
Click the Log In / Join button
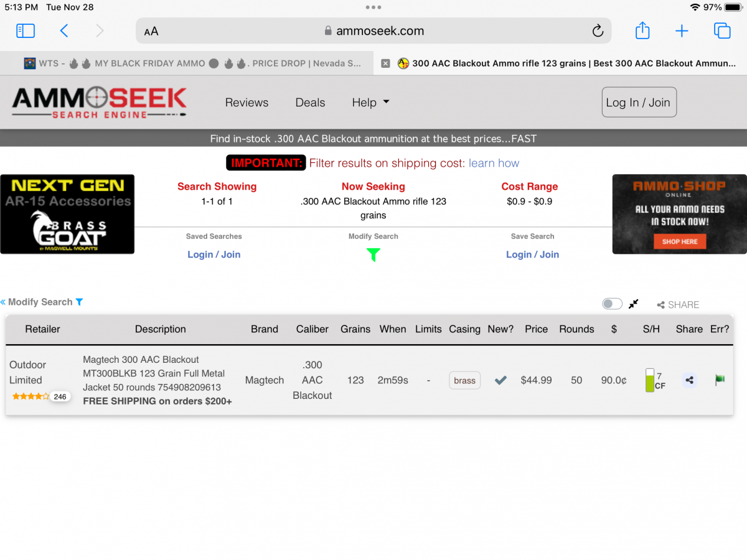[639, 102]
